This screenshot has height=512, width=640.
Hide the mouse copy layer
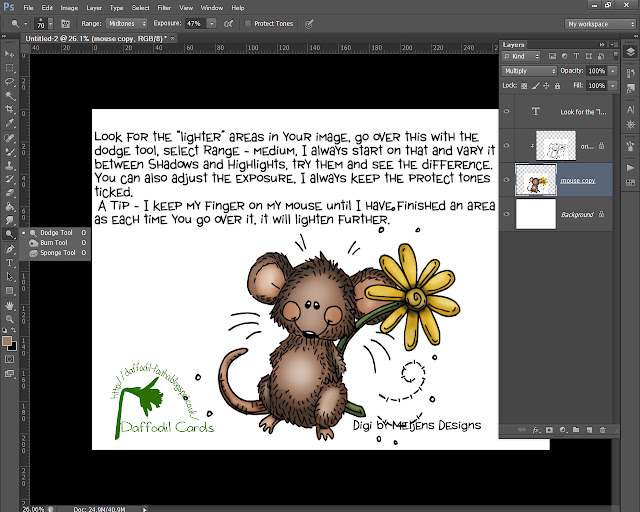click(507, 180)
